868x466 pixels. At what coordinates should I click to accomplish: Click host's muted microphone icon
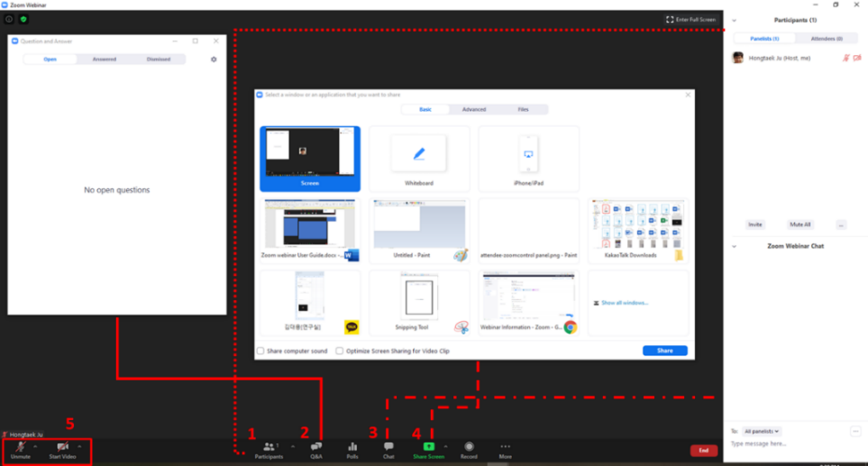point(846,58)
